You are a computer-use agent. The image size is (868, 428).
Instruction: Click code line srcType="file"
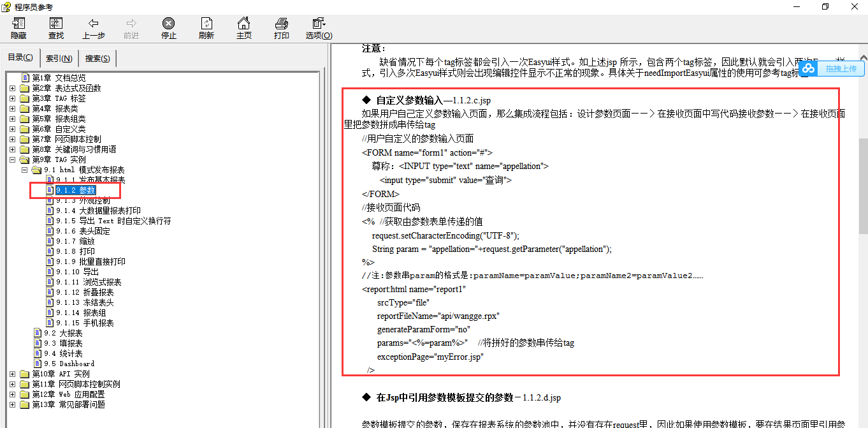click(x=403, y=302)
